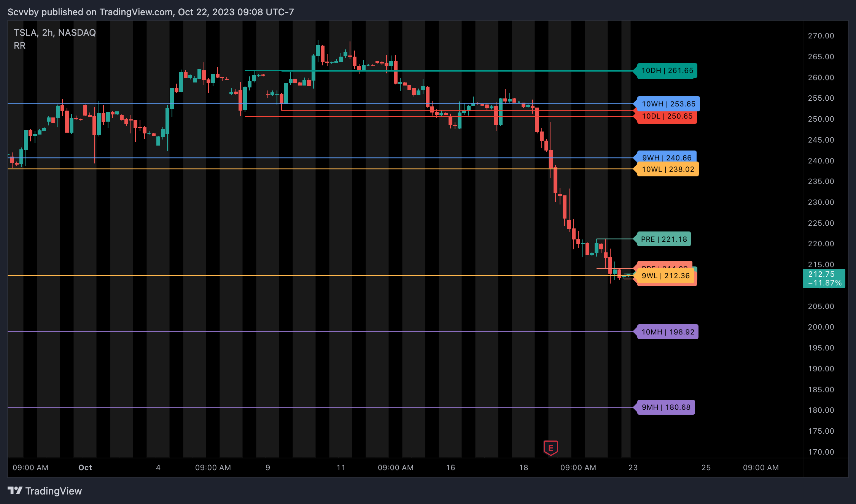Viewport: 856px width, 504px height.
Task: Click the 225.00 price axis value
Action: pyautogui.click(x=821, y=223)
